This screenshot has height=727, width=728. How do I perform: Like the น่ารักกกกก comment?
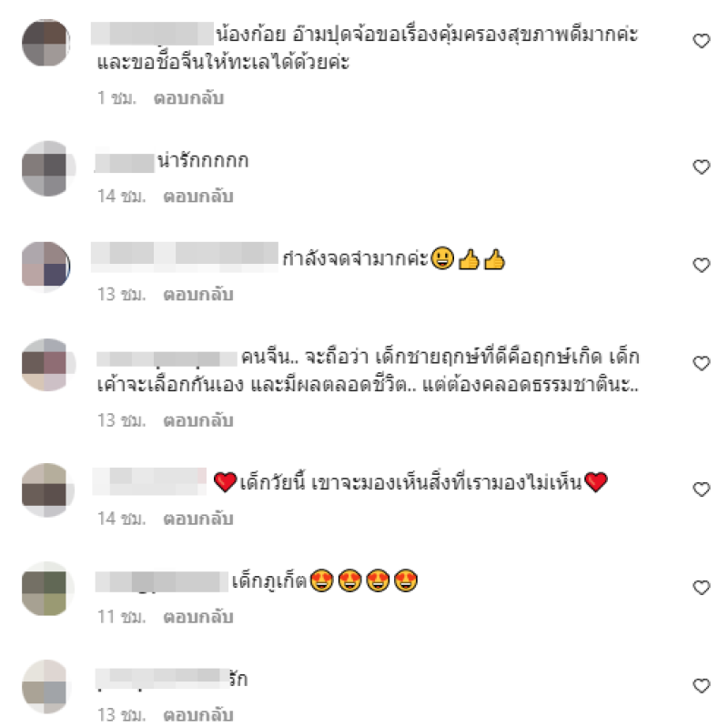(701, 167)
